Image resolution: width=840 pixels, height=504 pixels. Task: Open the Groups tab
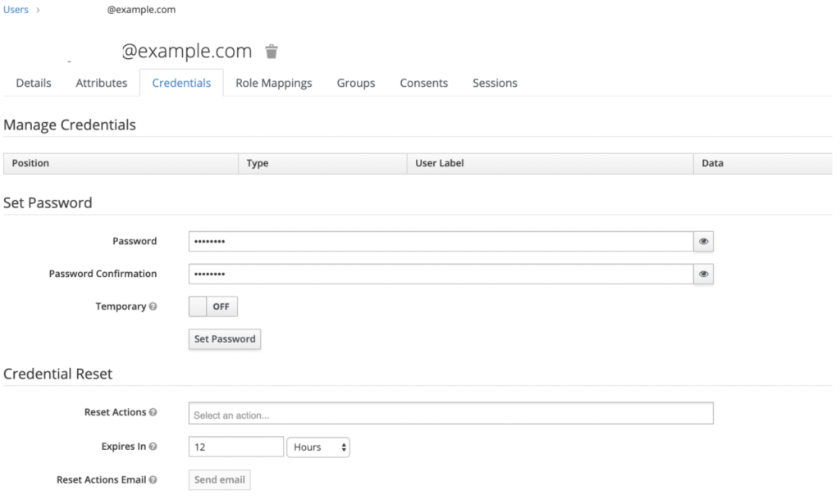(x=356, y=83)
